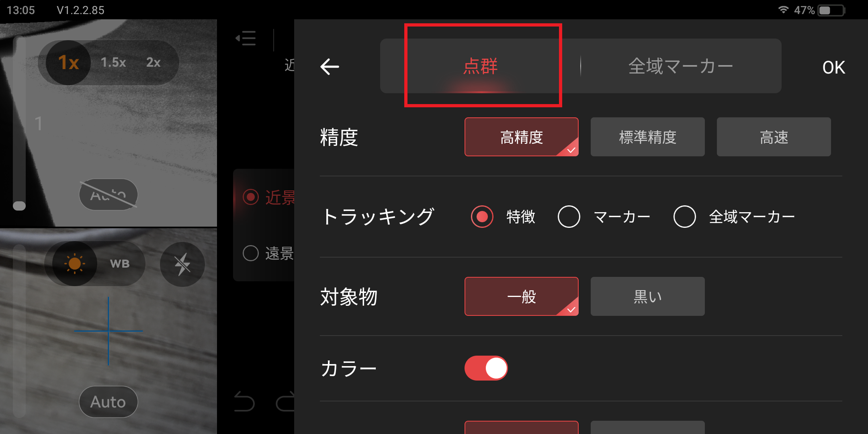Confirm settings with OK
Image resolution: width=868 pixels, height=434 pixels.
[x=834, y=68]
